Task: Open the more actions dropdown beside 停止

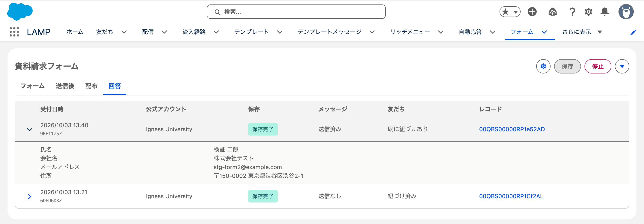Action: (622, 66)
